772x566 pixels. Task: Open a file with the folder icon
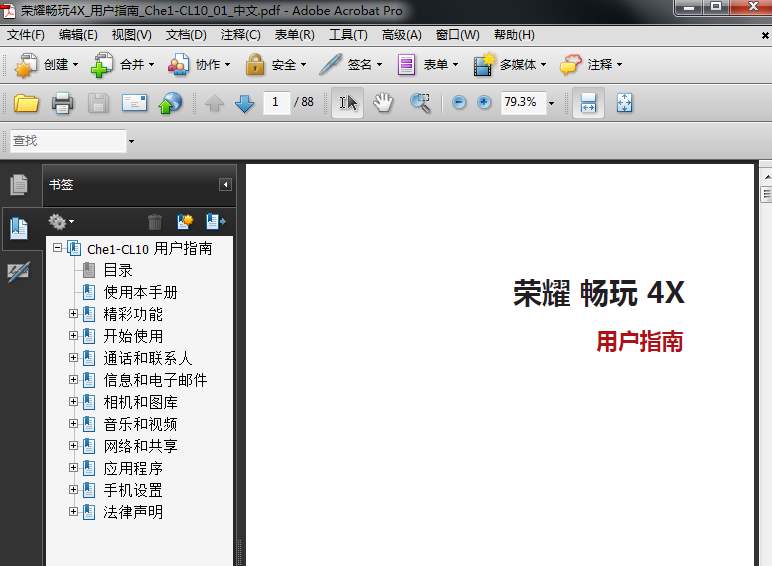click(26, 103)
